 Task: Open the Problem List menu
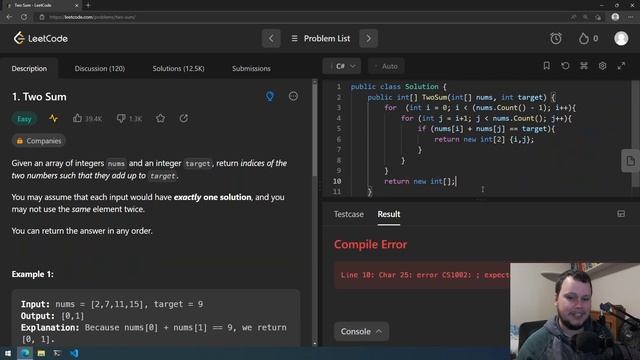[320, 38]
